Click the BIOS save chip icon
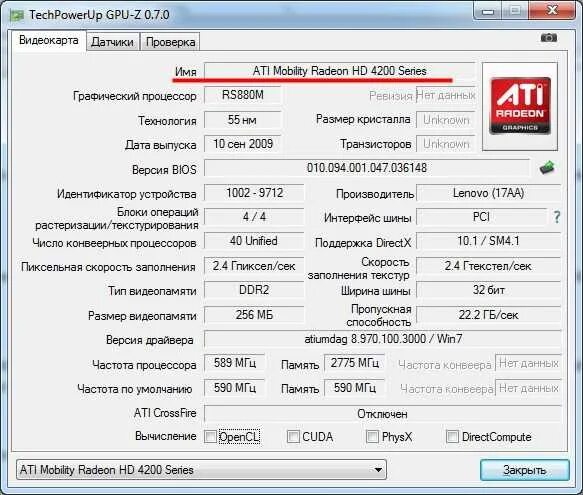583x495 pixels. tap(547, 168)
